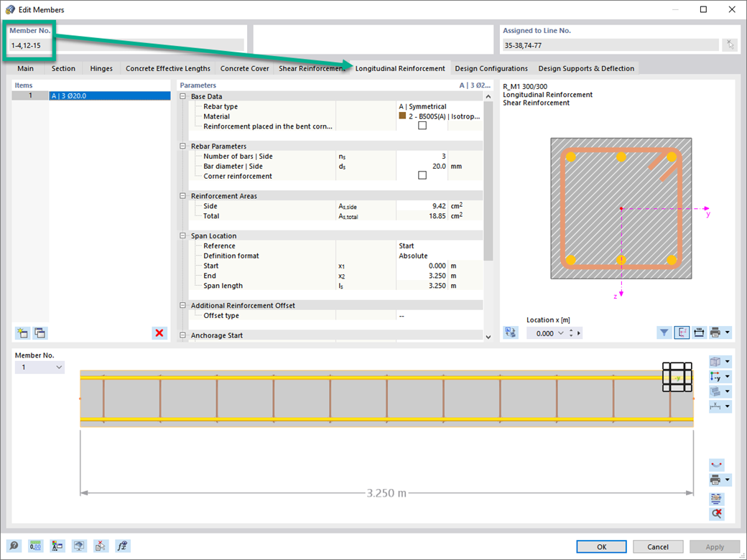Image resolution: width=747 pixels, height=560 pixels.
Task: Click the deformation curve icon near member view
Action: (717, 465)
